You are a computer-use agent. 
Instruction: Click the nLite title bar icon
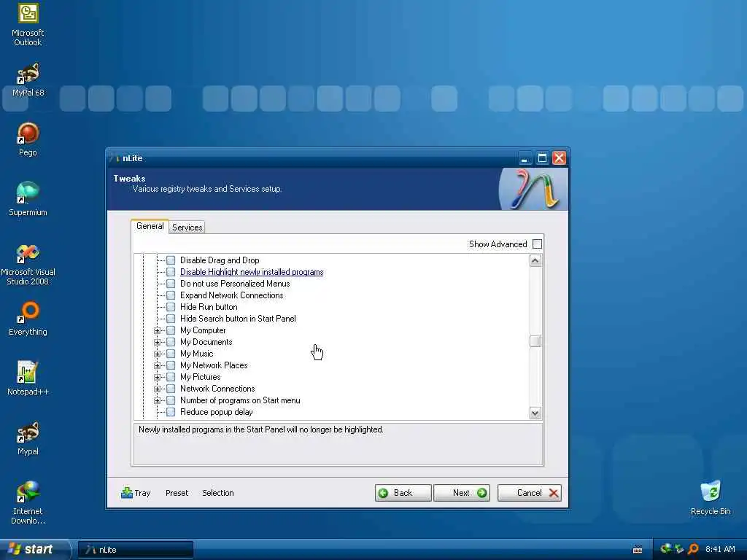[x=115, y=158]
